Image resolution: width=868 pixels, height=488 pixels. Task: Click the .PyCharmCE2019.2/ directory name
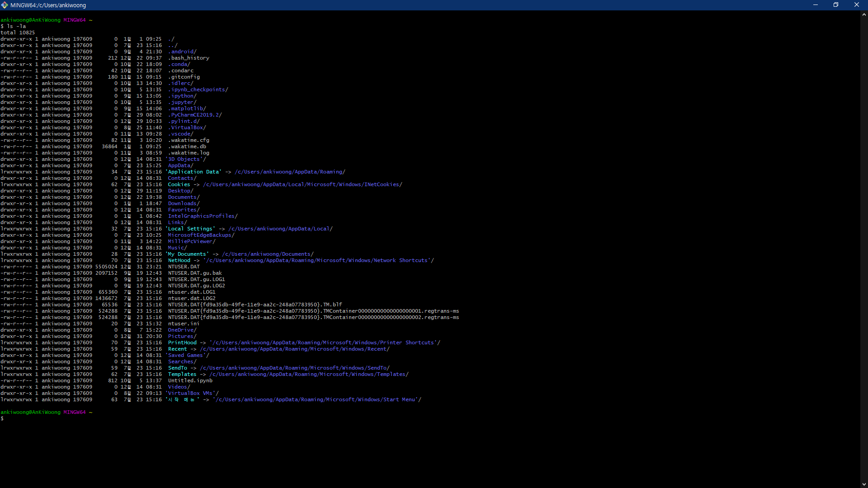[195, 115]
